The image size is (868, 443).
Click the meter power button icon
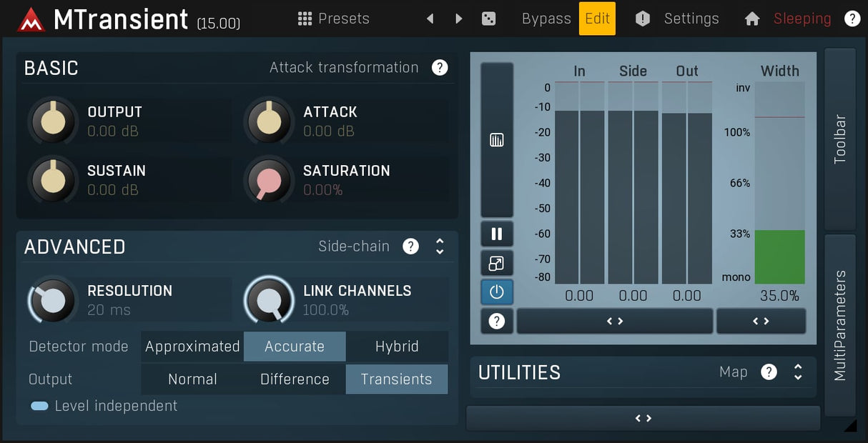pyautogui.click(x=496, y=292)
